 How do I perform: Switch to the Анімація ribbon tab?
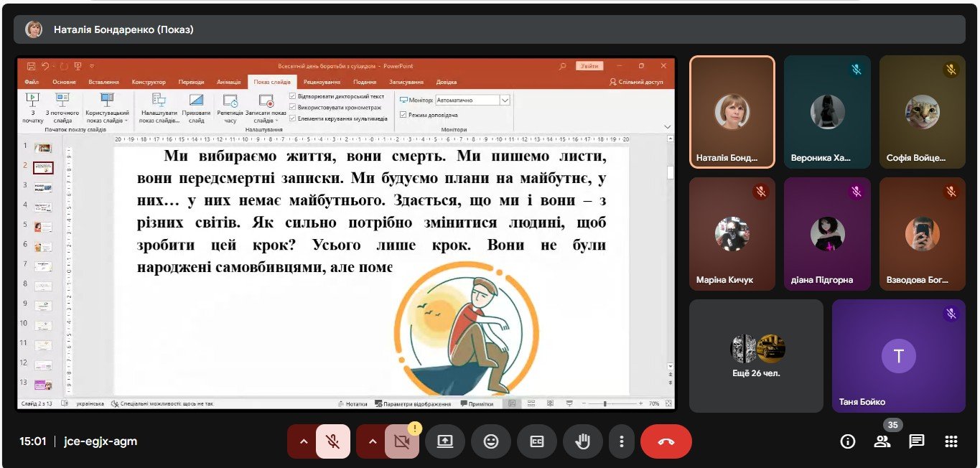point(228,82)
